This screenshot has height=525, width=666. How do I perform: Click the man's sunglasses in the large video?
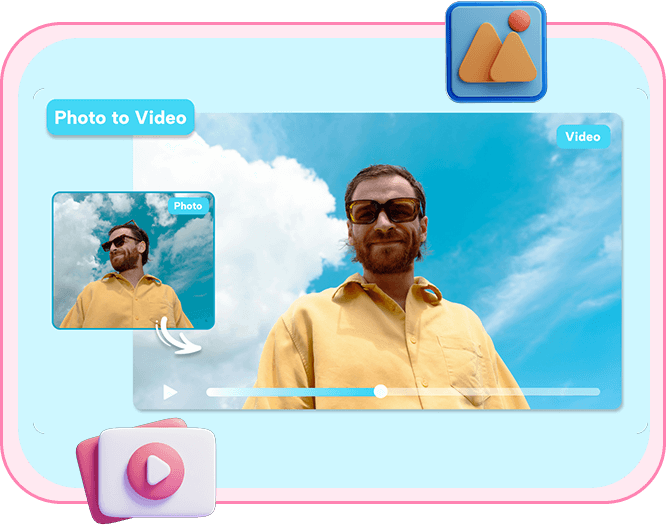coord(384,211)
